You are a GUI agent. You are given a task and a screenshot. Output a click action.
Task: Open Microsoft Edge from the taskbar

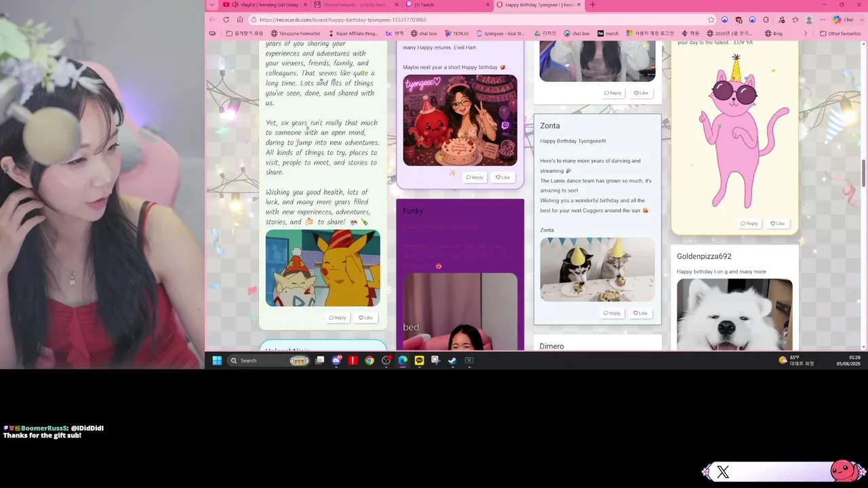[403, 361]
